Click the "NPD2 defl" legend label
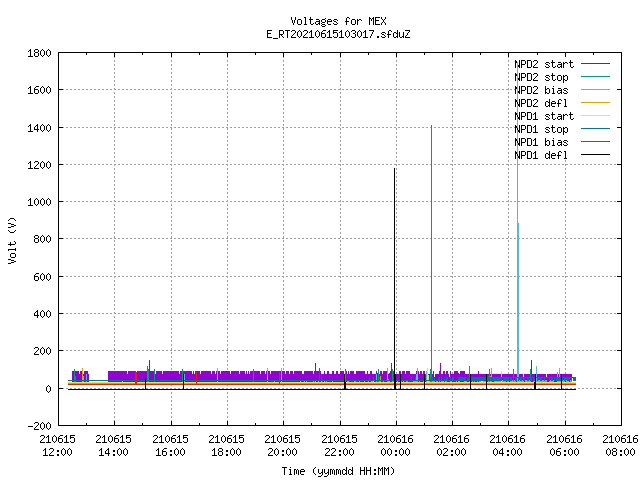640x480 pixels. (541, 103)
